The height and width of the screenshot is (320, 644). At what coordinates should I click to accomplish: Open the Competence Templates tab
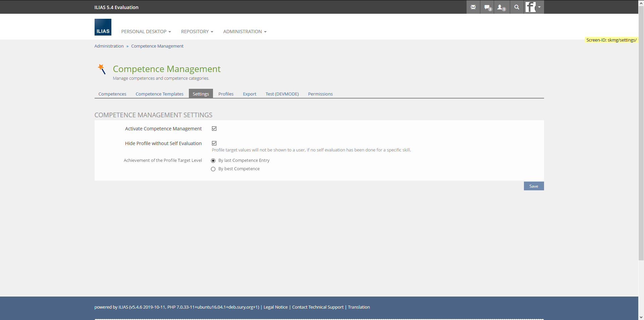coord(159,94)
